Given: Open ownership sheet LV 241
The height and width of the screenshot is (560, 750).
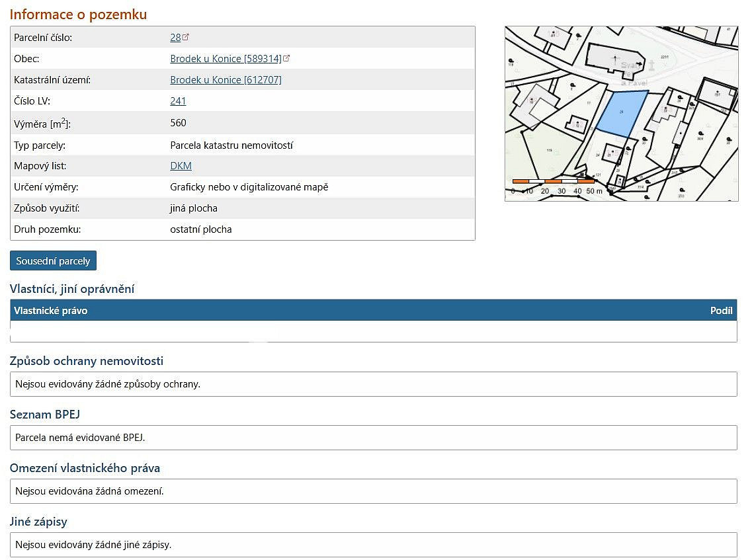Looking at the screenshot, I should pyautogui.click(x=178, y=101).
